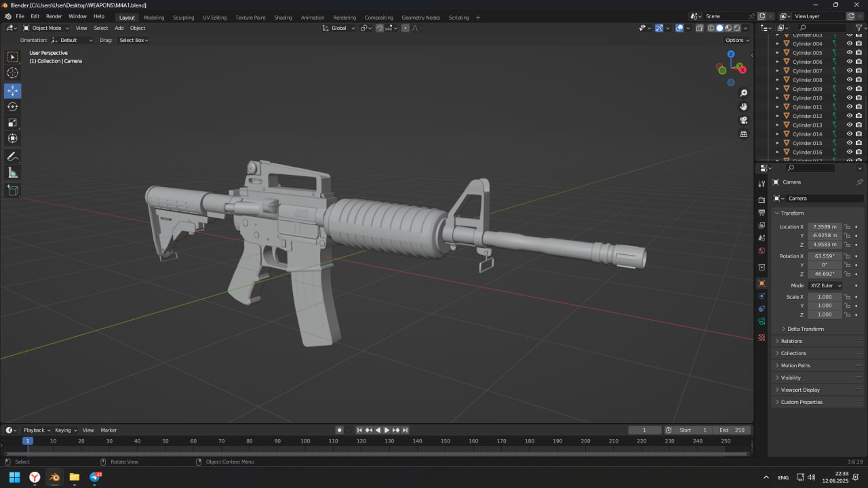Hide Cylinder.004 with its eye icon
This screenshot has height=488, width=868.
(x=849, y=44)
